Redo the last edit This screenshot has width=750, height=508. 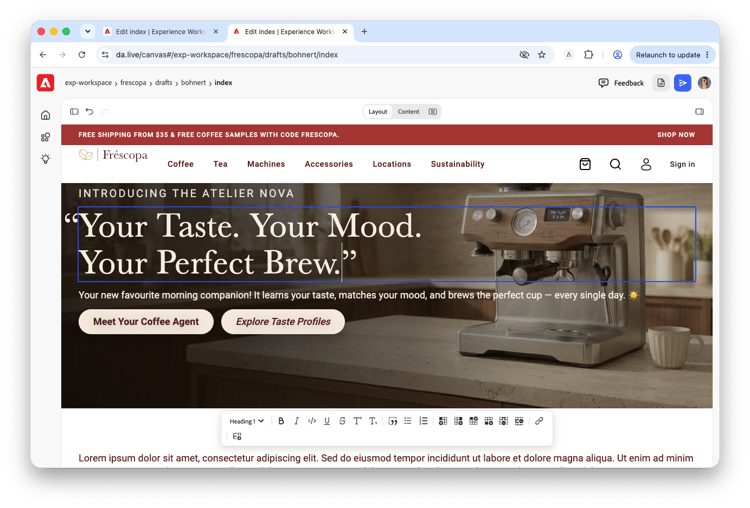tap(105, 111)
